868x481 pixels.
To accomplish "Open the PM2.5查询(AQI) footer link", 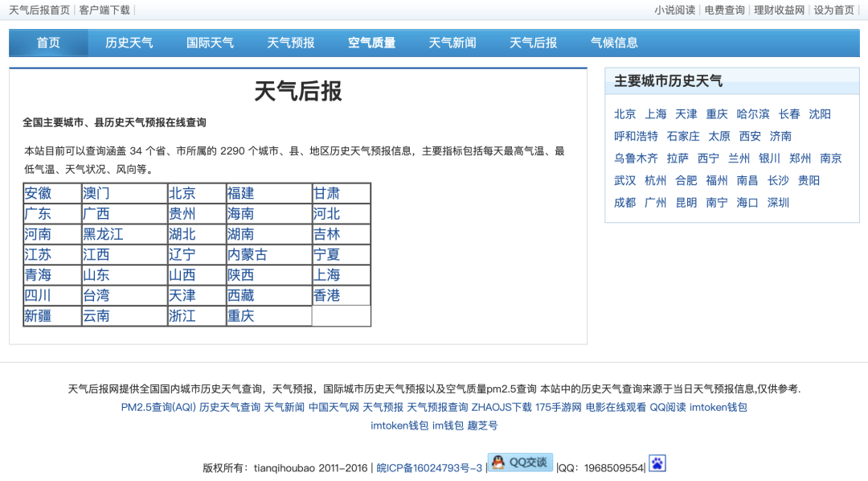I will point(158,407).
